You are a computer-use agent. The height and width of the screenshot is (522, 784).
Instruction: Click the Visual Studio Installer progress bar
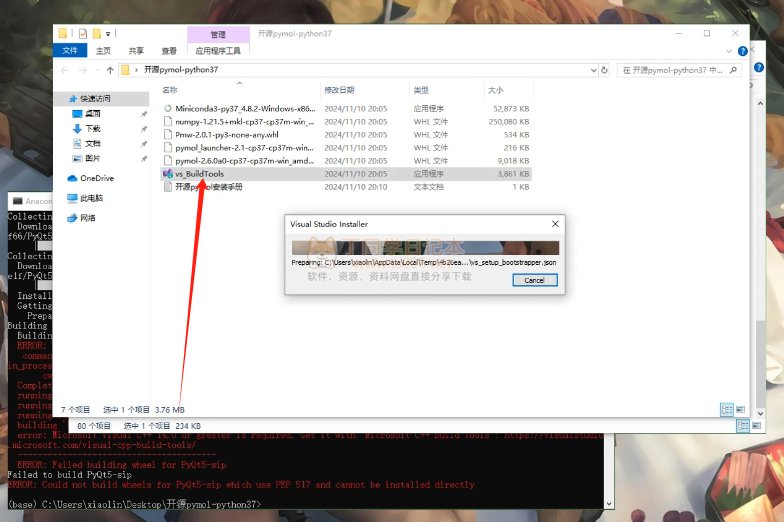coord(425,248)
